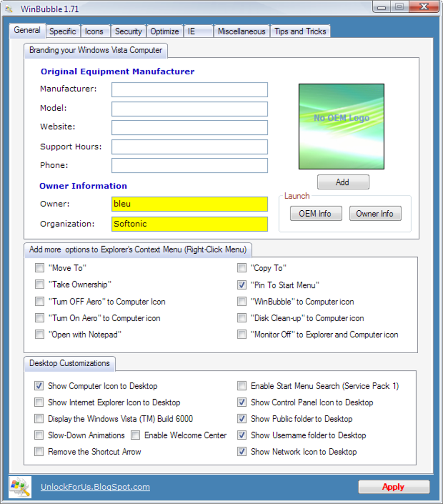
Task: Click the Manufacturer input field
Action: [189, 90]
